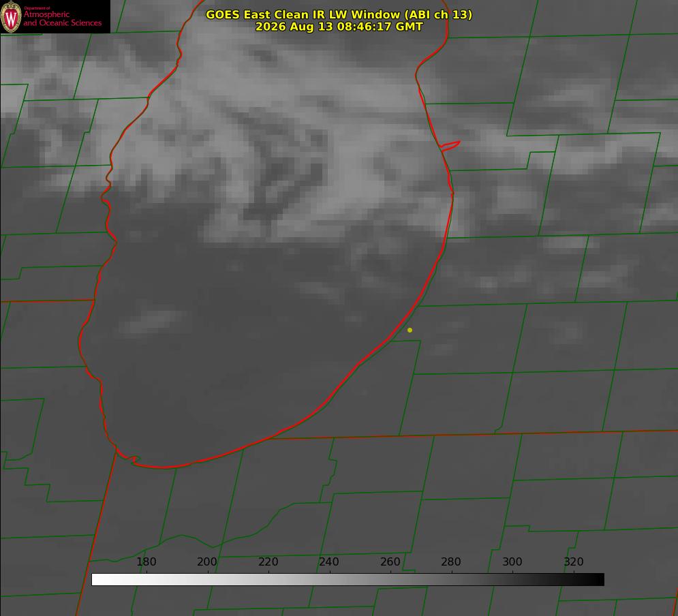Click the 320 tick label on the colorbar
This screenshot has width=678, height=616.
[573, 561]
